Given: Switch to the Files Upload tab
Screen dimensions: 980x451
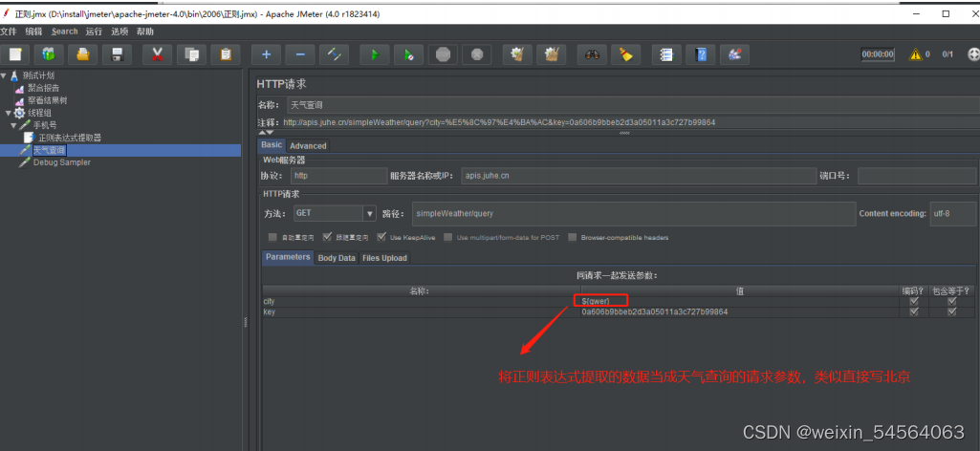Looking at the screenshot, I should pyautogui.click(x=384, y=258).
